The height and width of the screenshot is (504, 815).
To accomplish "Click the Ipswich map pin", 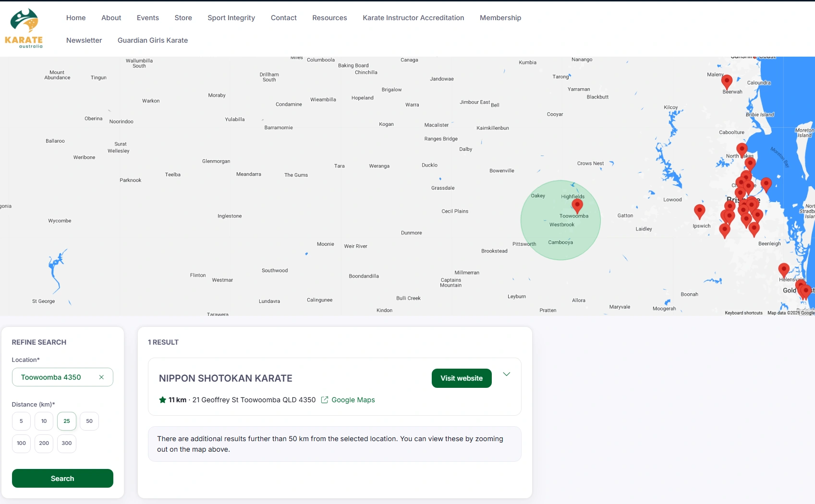I will coord(700,212).
